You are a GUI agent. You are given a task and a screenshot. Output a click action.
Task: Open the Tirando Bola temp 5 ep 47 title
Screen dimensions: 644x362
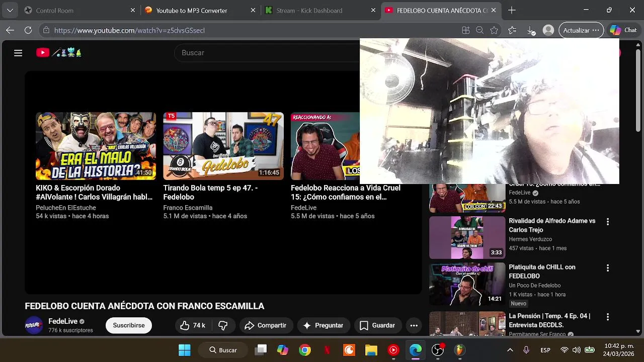[x=210, y=193]
